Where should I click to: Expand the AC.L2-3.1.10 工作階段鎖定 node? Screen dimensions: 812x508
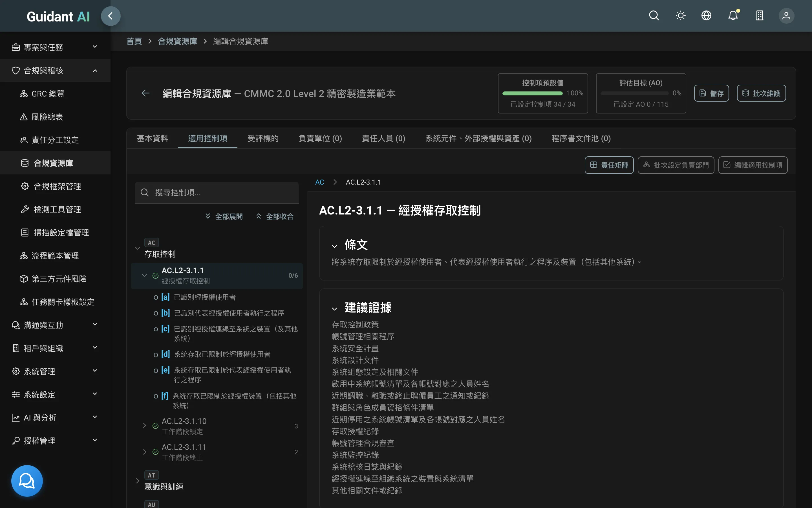(145, 426)
